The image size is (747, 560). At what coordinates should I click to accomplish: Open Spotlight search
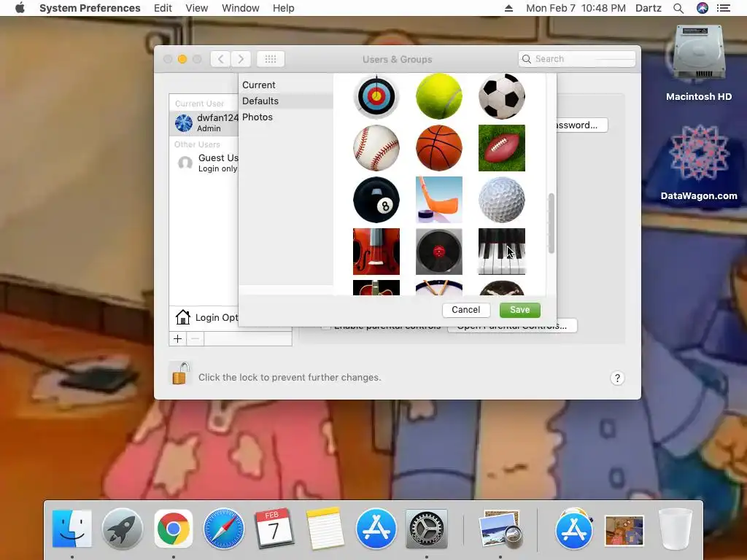678,8
